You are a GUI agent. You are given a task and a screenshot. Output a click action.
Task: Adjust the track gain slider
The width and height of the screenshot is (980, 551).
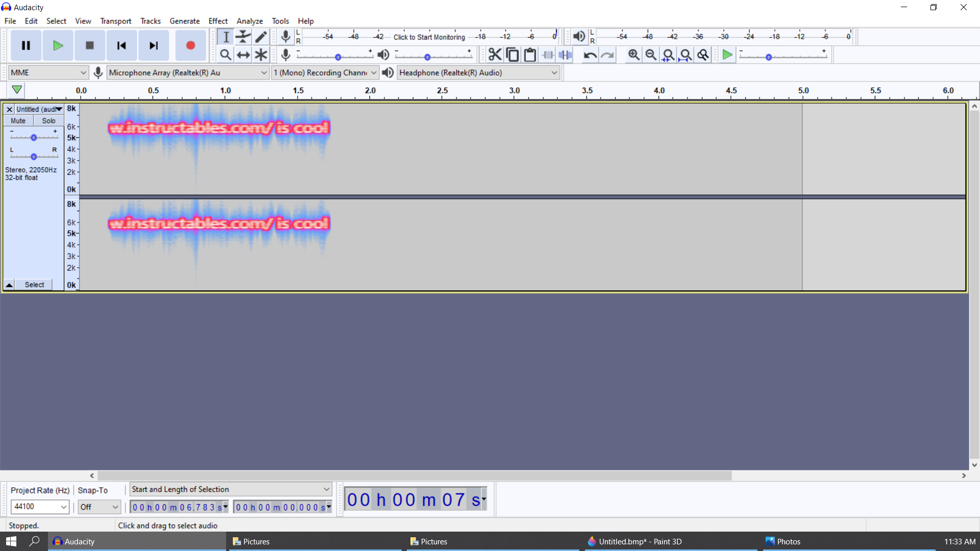coord(34,136)
